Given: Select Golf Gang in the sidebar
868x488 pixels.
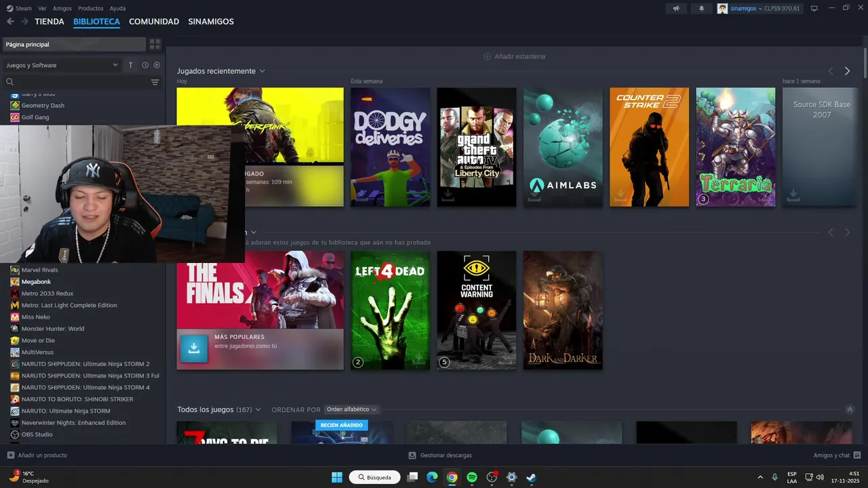Looking at the screenshot, I should [35, 117].
